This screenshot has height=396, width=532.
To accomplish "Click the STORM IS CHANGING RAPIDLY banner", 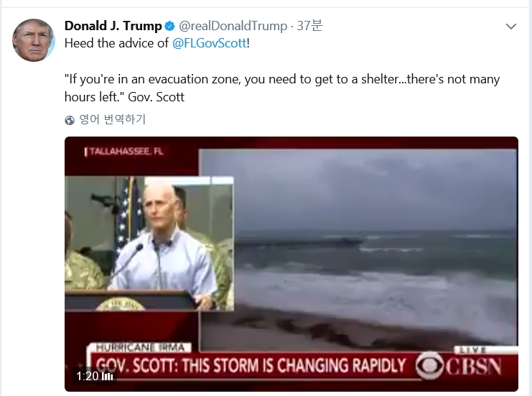I will click(x=251, y=366).
